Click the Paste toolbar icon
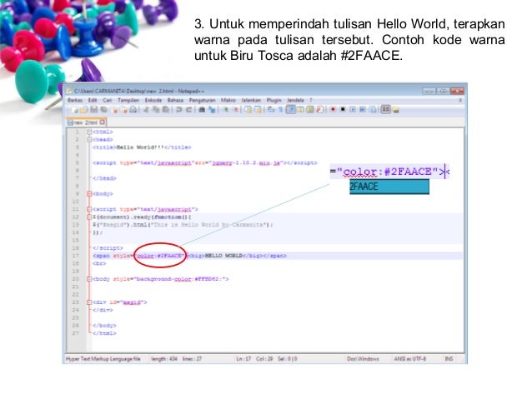The height and width of the screenshot is (399, 532). (x=165, y=109)
